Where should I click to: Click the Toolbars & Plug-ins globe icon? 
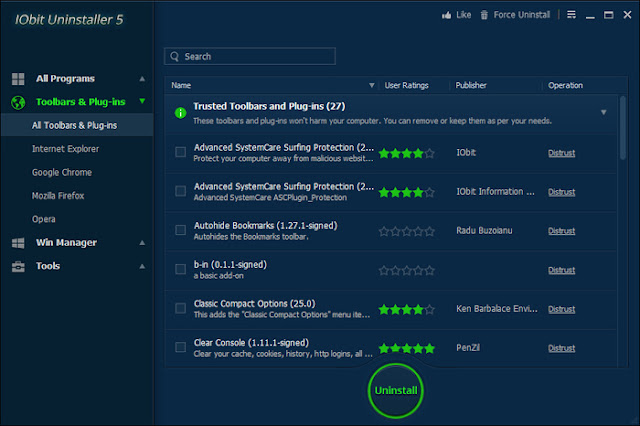pyautogui.click(x=18, y=102)
